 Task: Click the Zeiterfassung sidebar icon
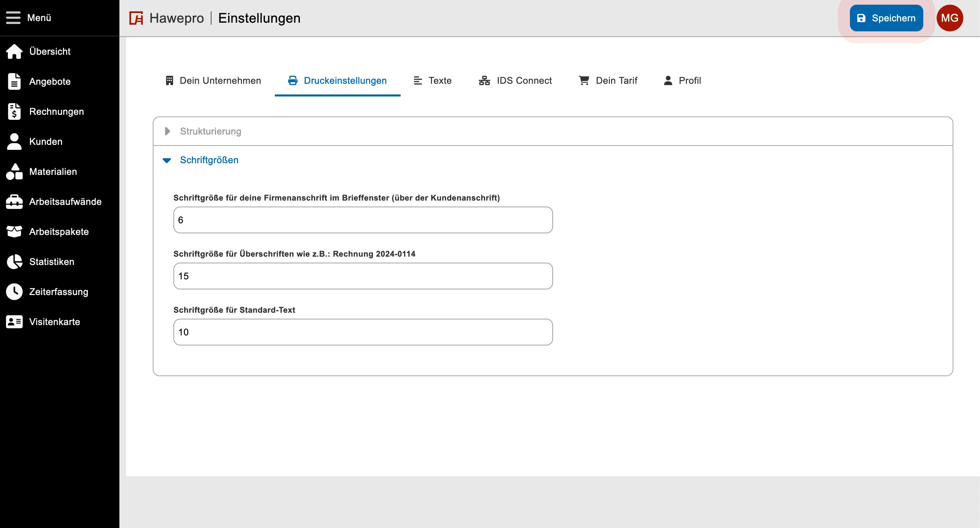tap(15, 291)
